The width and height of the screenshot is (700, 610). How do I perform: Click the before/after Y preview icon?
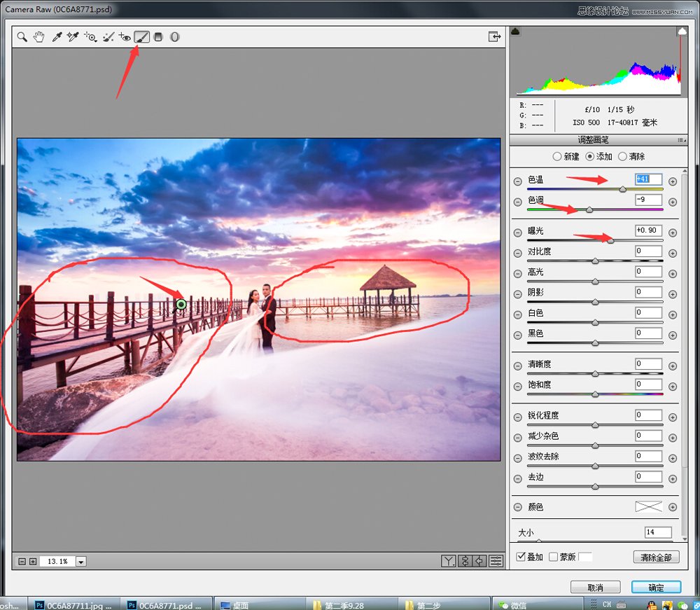[x=448, y=561]
